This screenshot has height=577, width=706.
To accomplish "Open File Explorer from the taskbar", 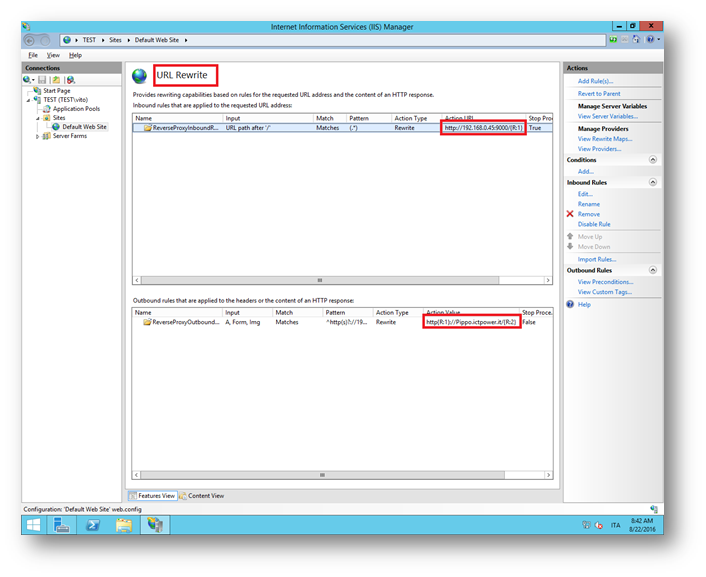I will pos(123,524).
